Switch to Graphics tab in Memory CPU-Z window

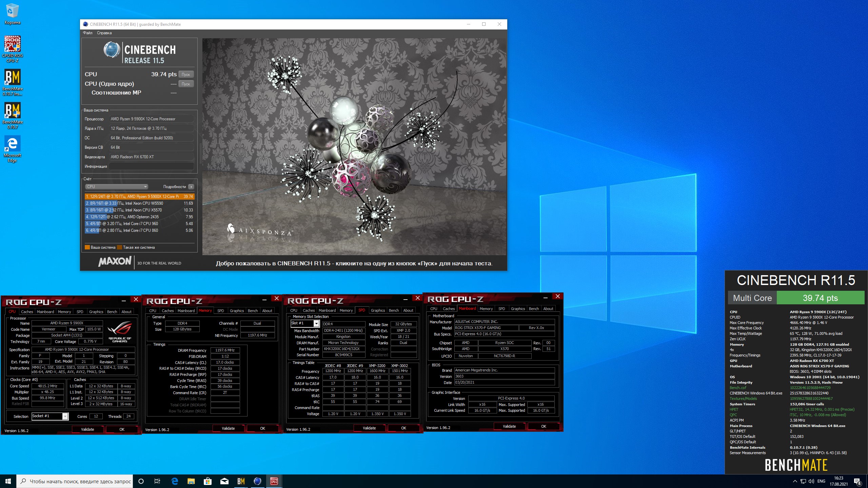237,311
